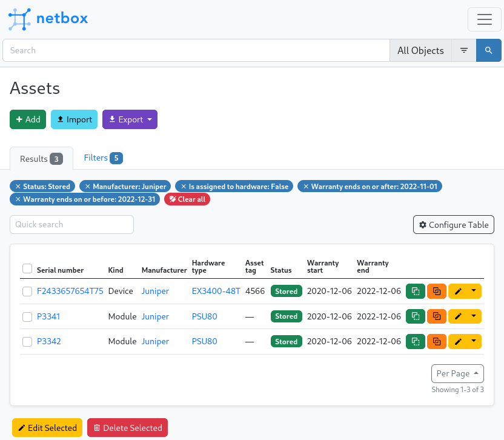Viewport: 504px width, 440px height.
Task: Click the Add asset button
Action: tap(28, 119)
